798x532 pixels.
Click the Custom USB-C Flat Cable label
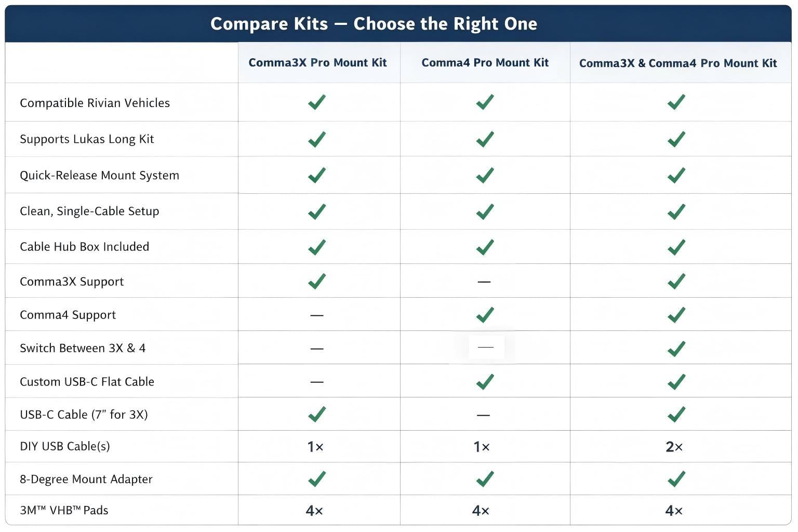[87, 382]
